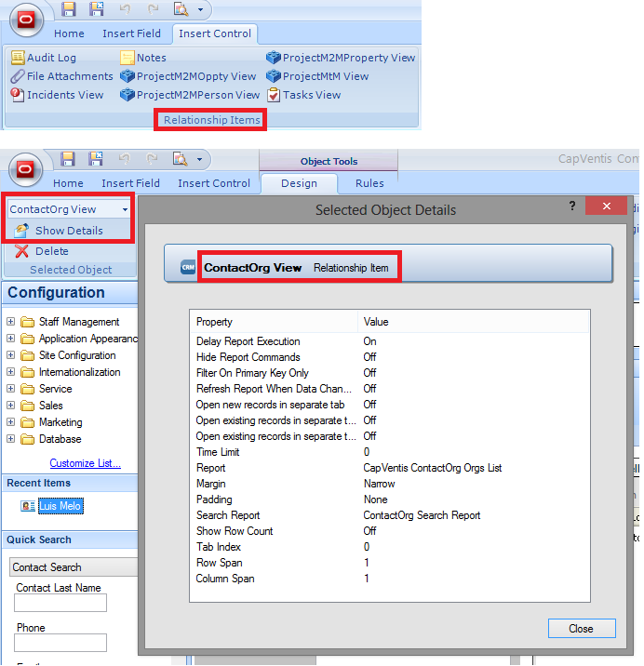This screenshot has width=644, height=666.
Task: Insert the File Attachments control
Action: tap(61, 76)
